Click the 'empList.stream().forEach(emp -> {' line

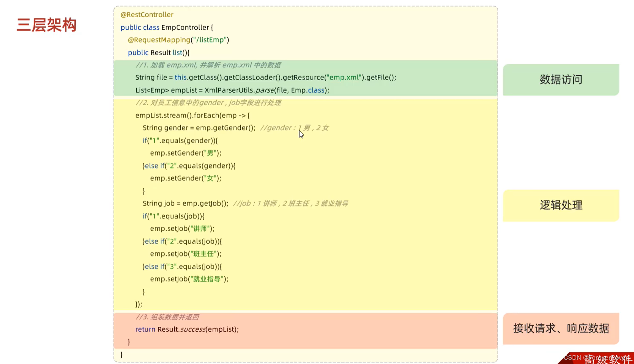(192, 115)
